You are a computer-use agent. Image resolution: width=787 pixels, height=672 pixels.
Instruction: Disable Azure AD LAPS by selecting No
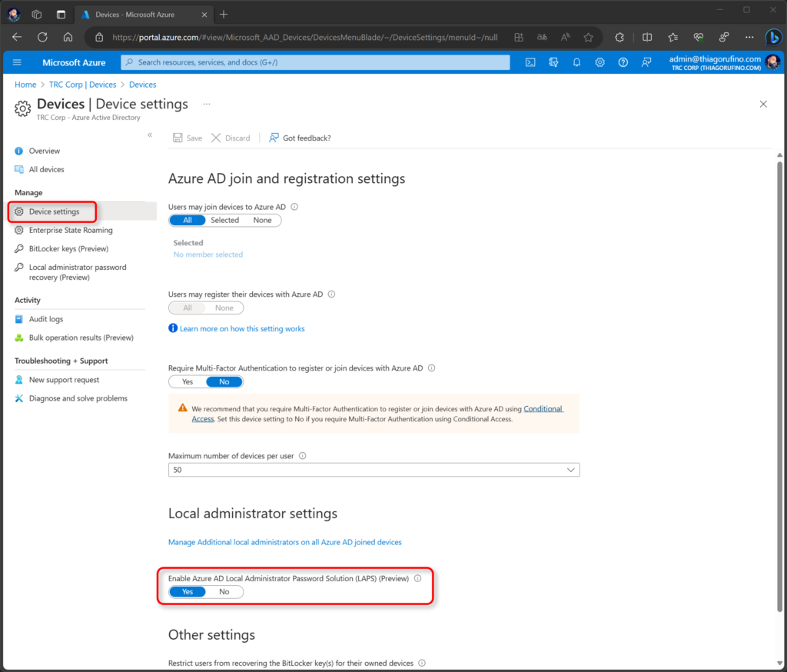point(224,591)
